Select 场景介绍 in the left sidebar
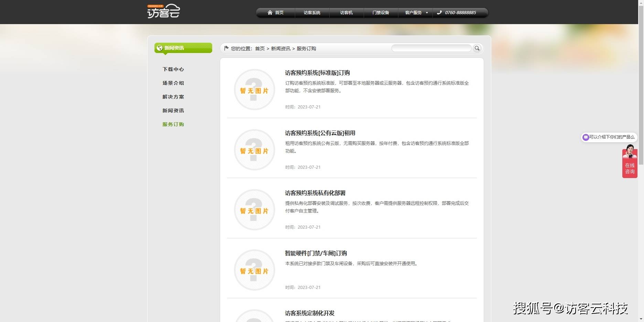 click(x=173, y=83)
